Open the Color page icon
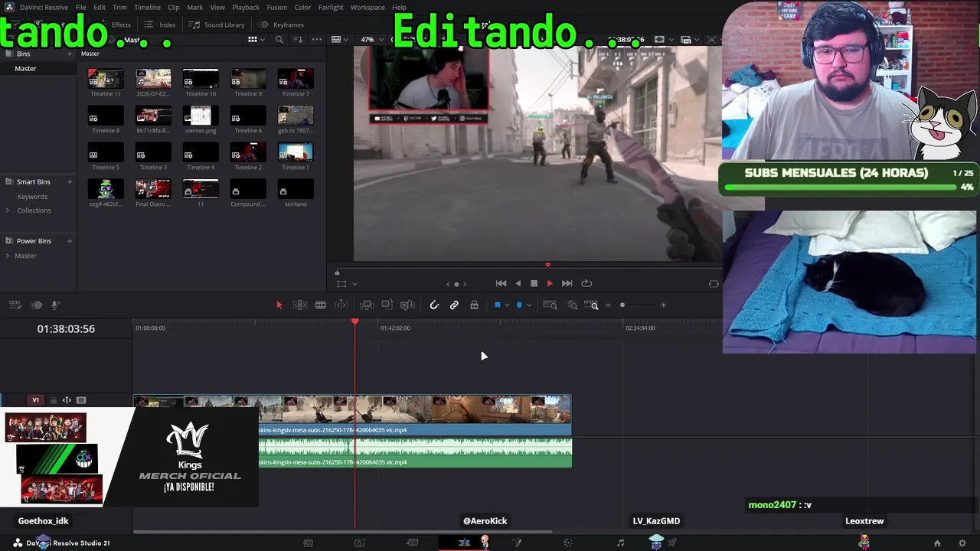980x551 pixels. pos(567,543)
